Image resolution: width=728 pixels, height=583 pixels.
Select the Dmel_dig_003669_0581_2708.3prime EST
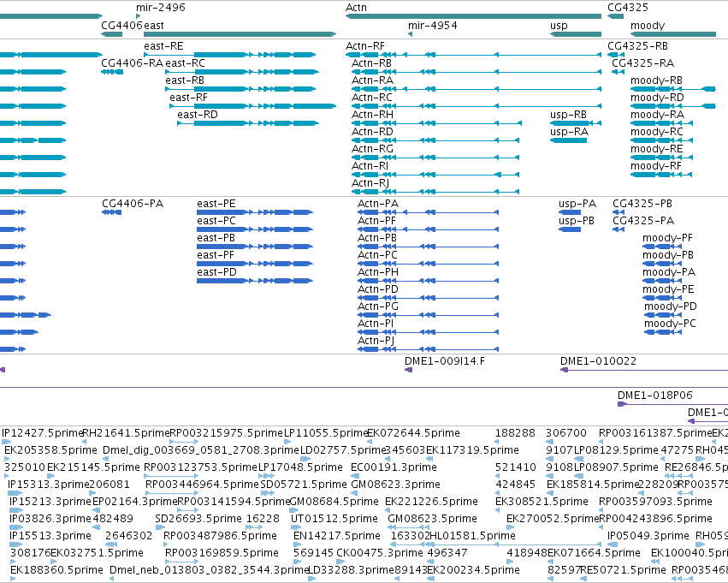(105, 459)
